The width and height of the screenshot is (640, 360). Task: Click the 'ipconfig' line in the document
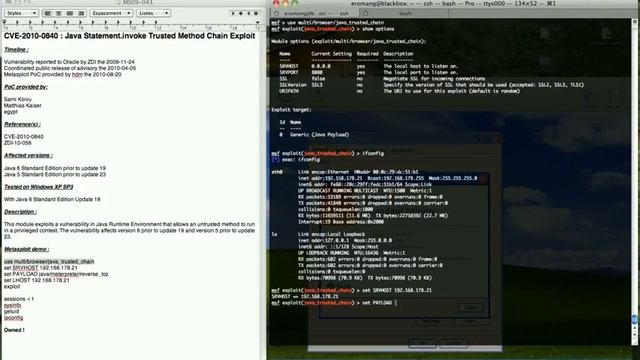pyautogui.click(x=13, y=318)
